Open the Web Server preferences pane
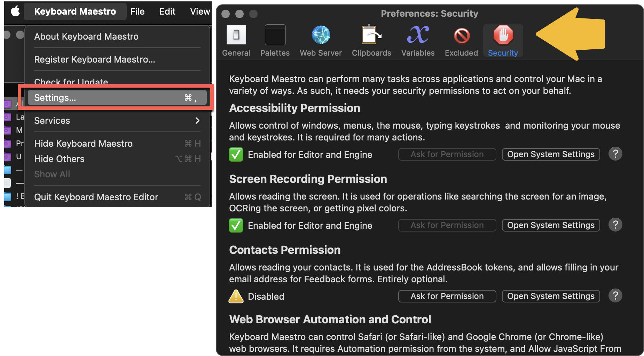The image size is (644, 356). click(321, 41)
